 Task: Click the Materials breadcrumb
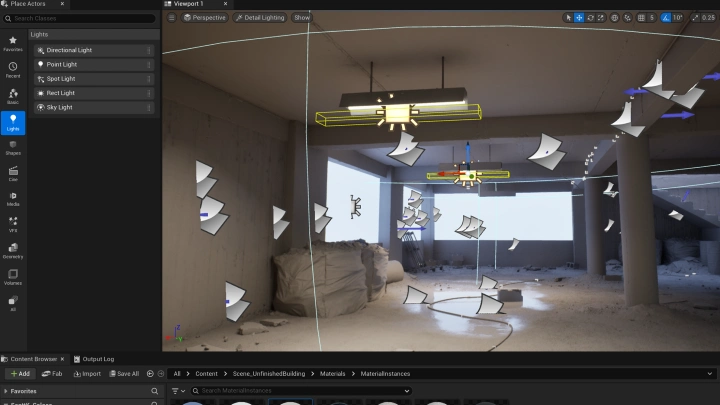click(332, 374)
